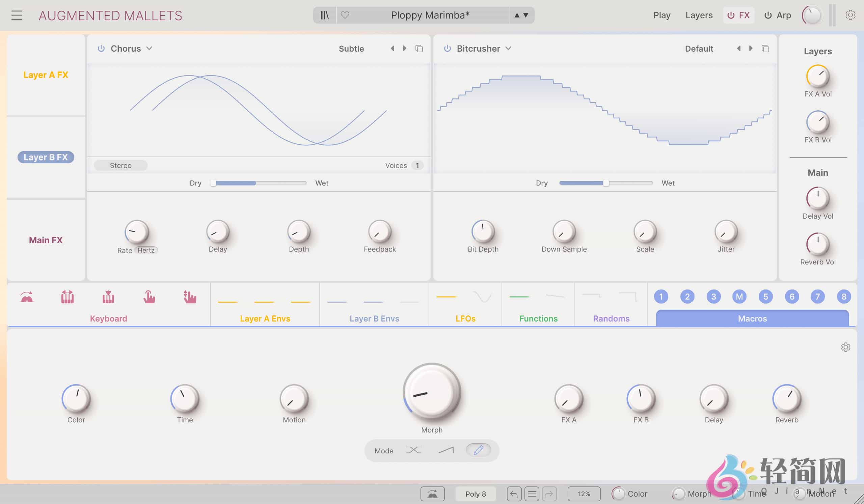Select the pitch bend wheel icon in Keyboard section
This screenshot has height=504, width=864.
pos(27,297)
